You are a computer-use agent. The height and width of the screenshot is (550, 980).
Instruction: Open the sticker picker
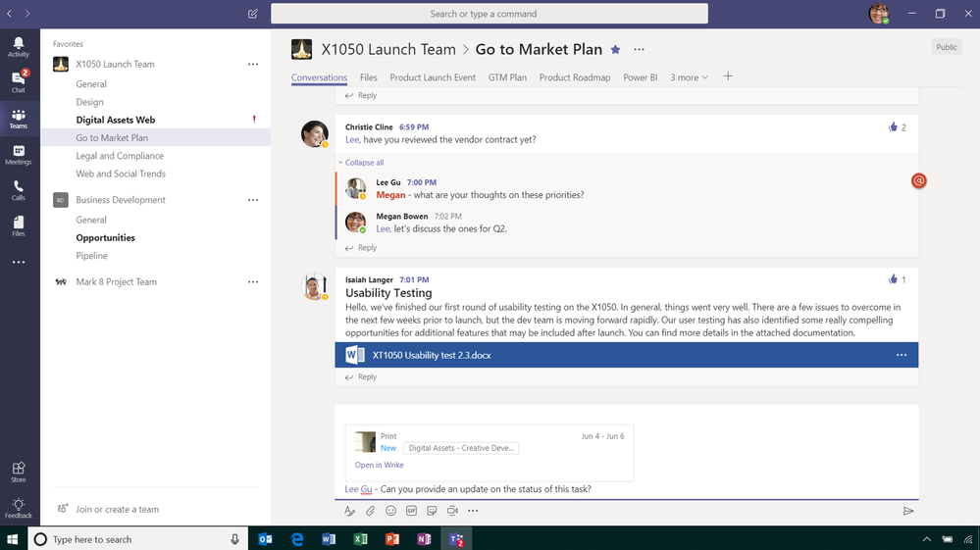pos(432,511)
